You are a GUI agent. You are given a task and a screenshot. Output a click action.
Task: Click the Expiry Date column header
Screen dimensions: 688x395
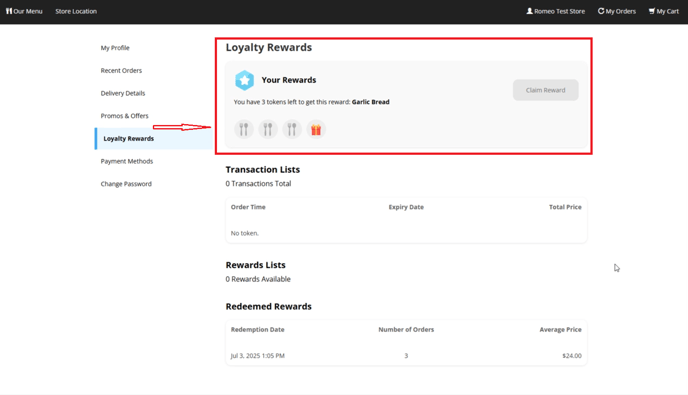pos(406,207)
